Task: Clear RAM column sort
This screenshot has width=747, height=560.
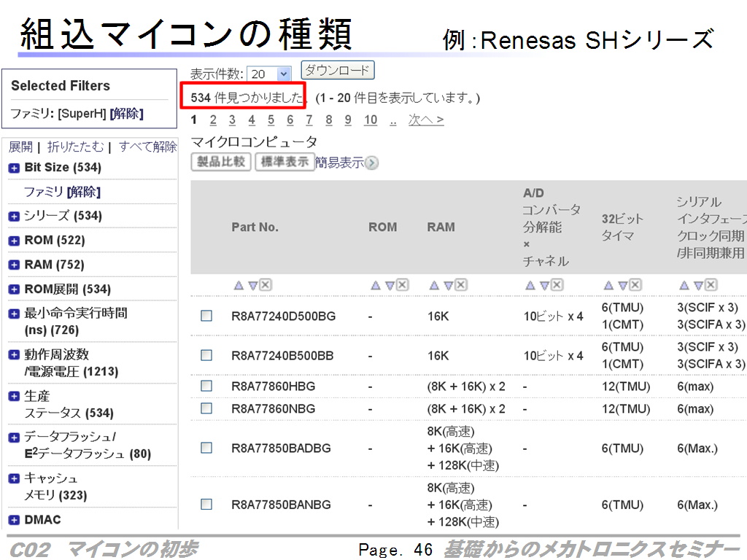Action: [461, 285]
